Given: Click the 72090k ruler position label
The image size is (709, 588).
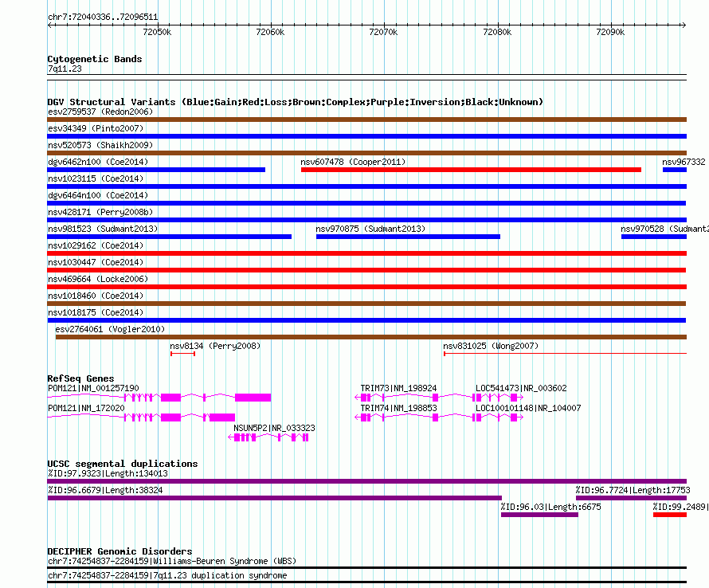Looking at the screenshot, I should [x=610, y=32].
